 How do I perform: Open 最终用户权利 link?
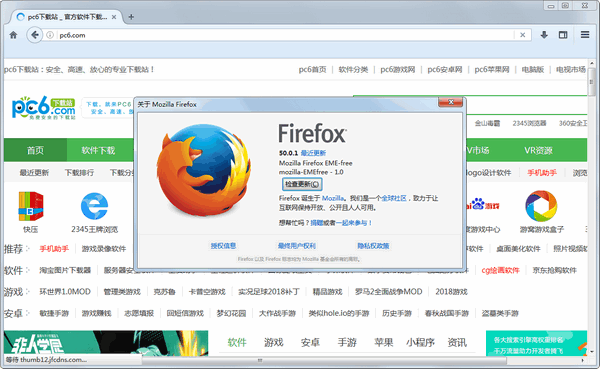click(297, 246)
